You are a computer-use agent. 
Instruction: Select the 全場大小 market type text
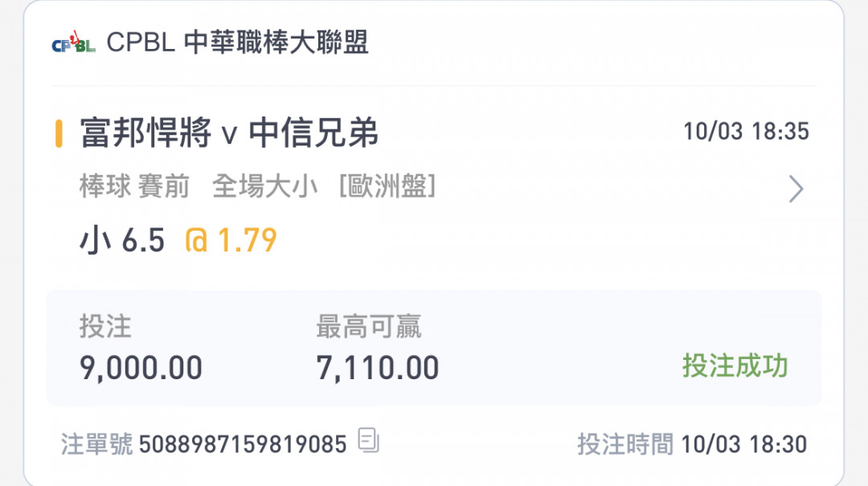coord(264,186)
